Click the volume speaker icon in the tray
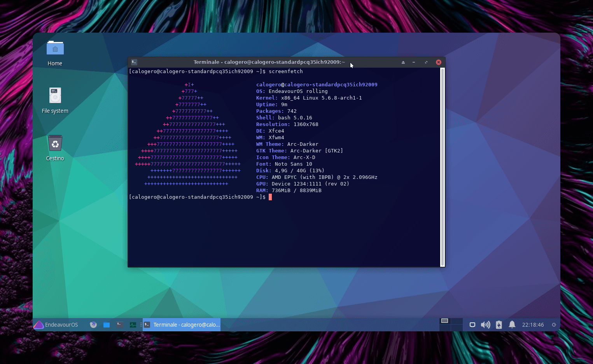593x364 pixels. [485, 325]
